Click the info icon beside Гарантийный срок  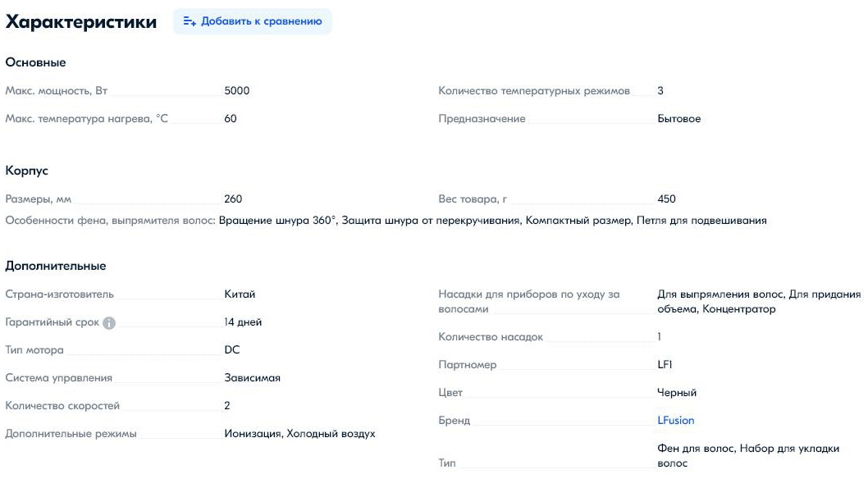(x=109, y=323)
